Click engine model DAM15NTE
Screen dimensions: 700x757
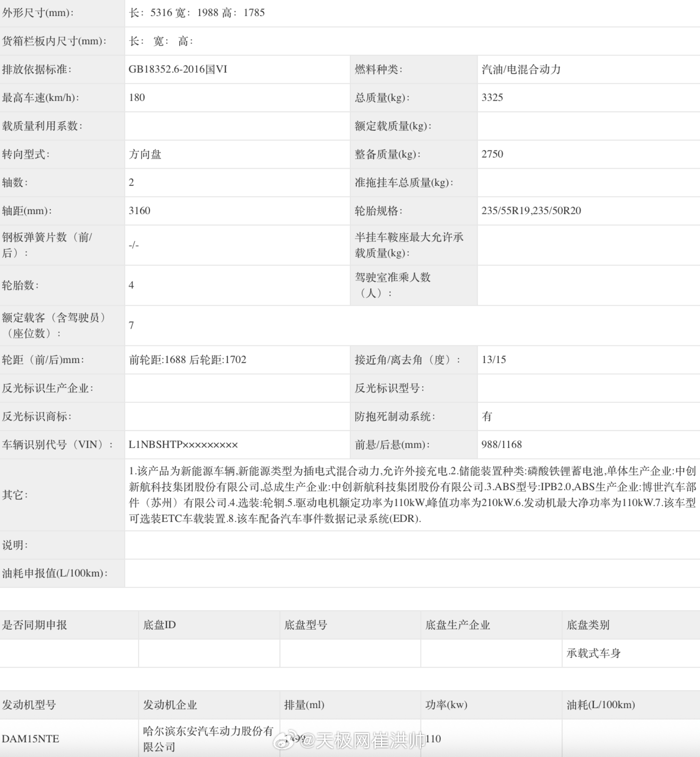31,739
